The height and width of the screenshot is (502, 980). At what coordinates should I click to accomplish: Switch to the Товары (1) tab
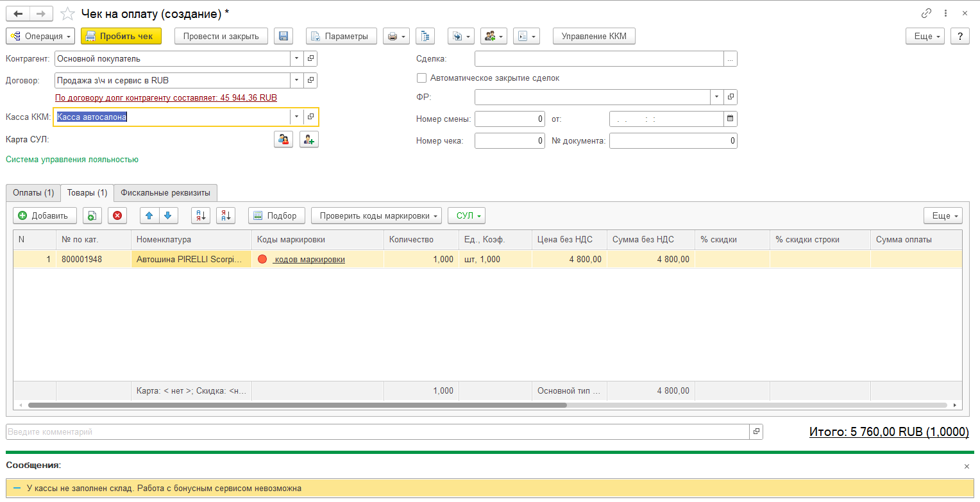87,193
